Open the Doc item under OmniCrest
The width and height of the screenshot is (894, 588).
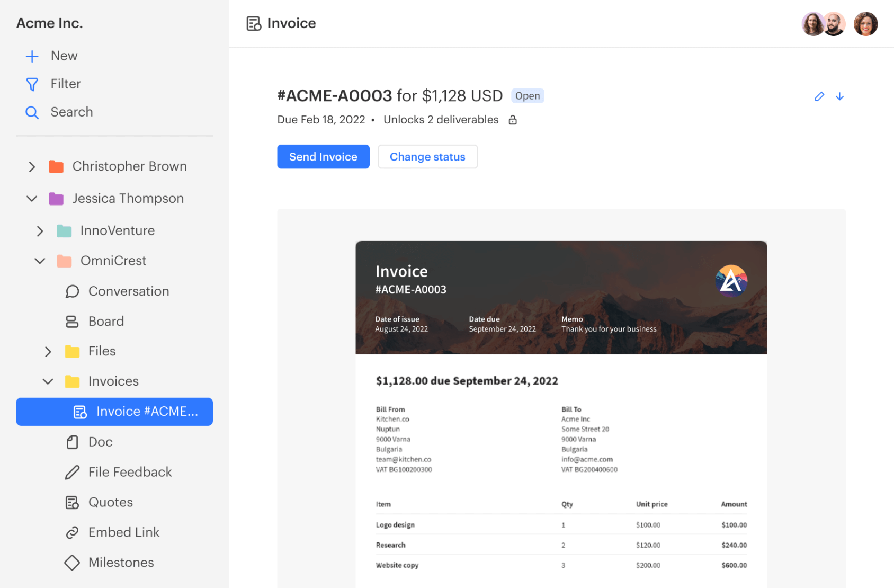point(101,441)
